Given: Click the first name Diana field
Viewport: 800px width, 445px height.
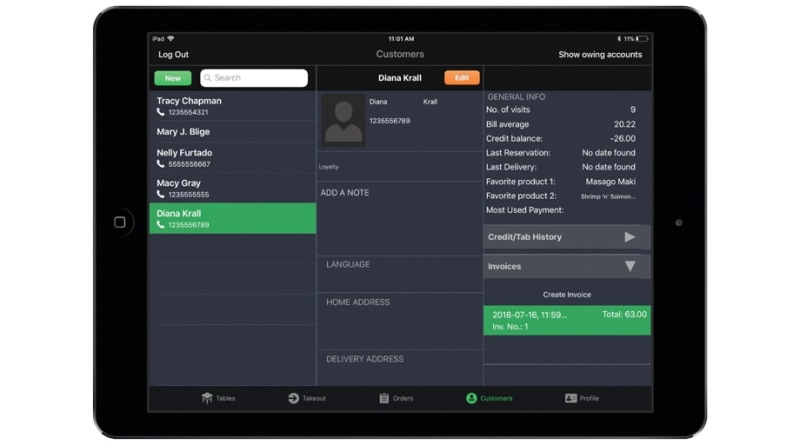Looking at the screenshot, I should 378,102.
